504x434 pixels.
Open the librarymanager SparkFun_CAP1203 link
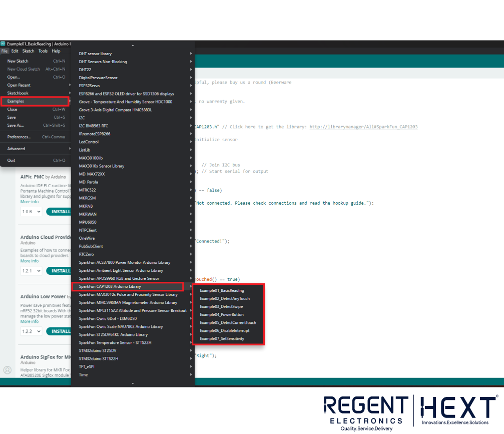[363, 127]
